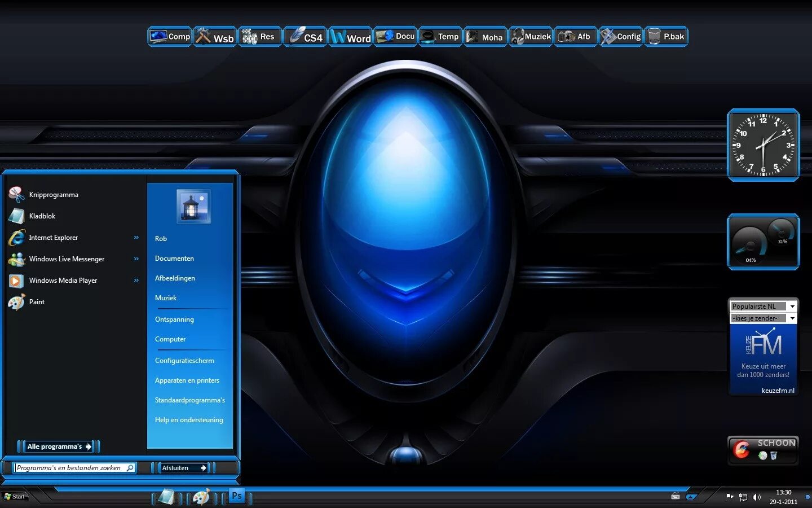Open the Populairste NL dropdown

click(764, 306)
